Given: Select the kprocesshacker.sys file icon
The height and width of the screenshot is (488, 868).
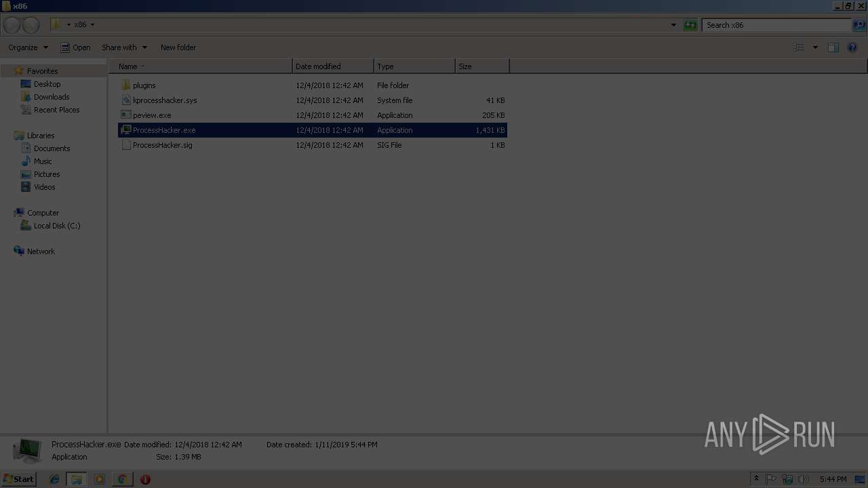Looking at the screenshot, I should [x=125, y=100].
